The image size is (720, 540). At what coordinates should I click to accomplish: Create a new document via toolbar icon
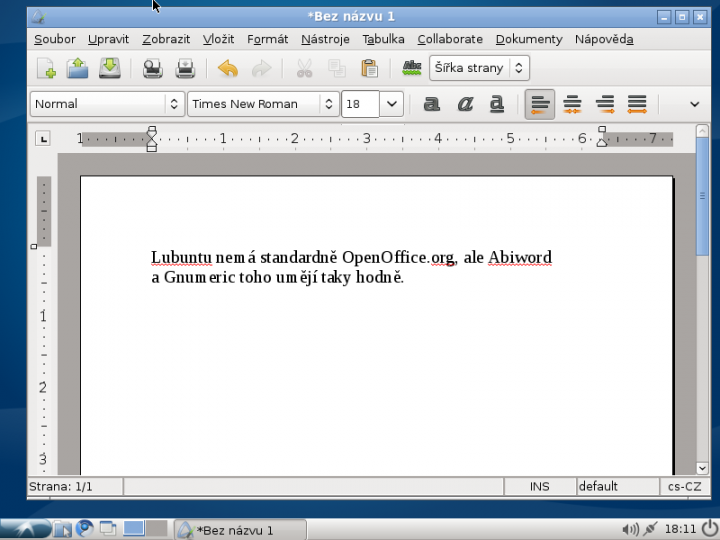[x=46, y=68]
